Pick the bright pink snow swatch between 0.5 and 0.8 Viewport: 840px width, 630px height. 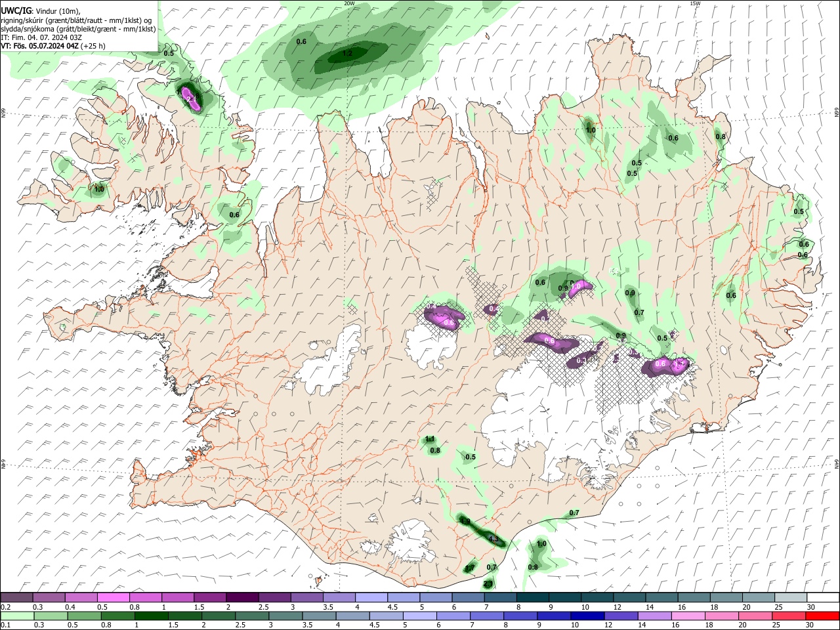114,597
